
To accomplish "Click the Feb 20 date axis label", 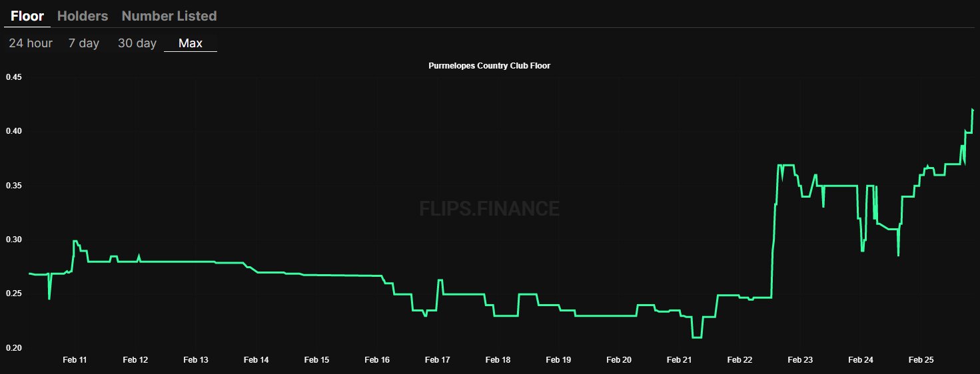I will 619,360.
